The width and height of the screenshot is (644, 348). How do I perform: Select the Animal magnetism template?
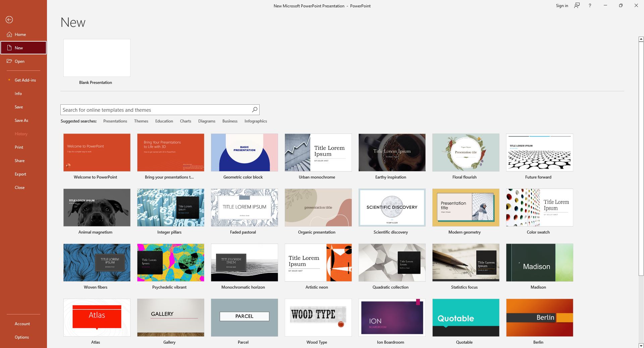click(97, 207)
